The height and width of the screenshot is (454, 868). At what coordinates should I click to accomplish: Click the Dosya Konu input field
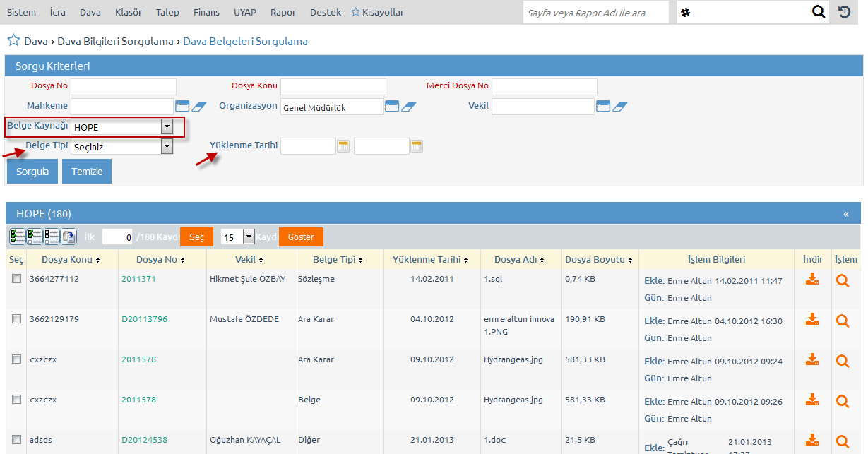point(333,87)
